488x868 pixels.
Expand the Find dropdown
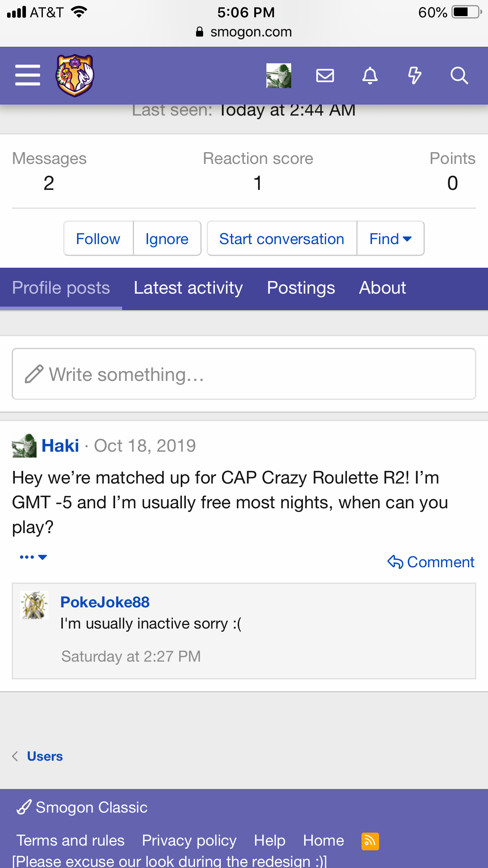point(390,239)
